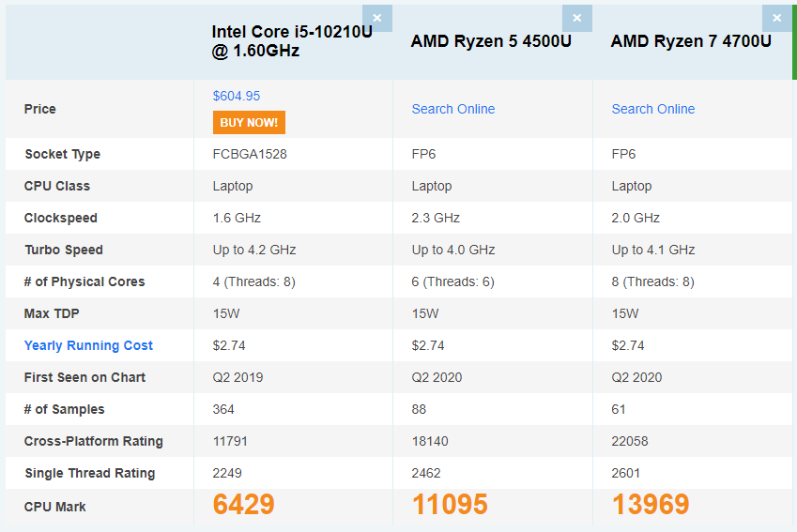Click the Price row label
Image resolution: width=797 pixels, height=532 pixels.
[x=40, y=109]
